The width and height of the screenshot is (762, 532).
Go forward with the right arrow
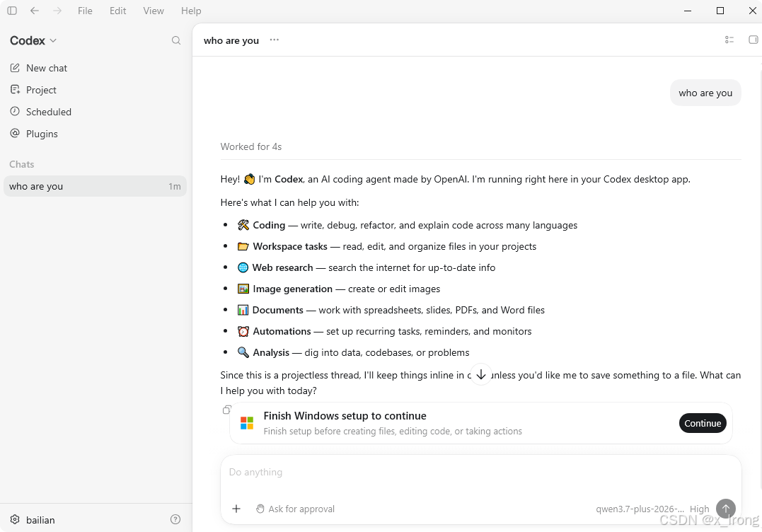click(57, 11)
